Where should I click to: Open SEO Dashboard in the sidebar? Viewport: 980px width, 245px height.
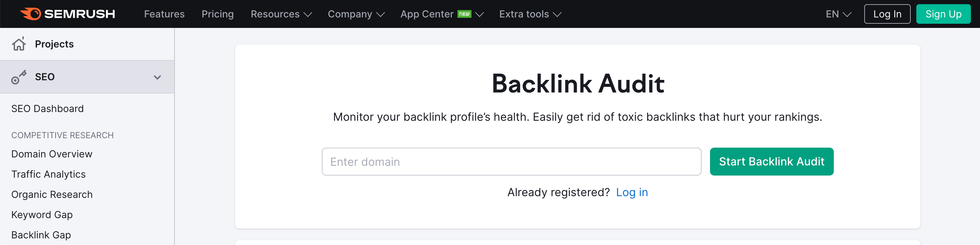pyautogui.click(x=47, y=109)
